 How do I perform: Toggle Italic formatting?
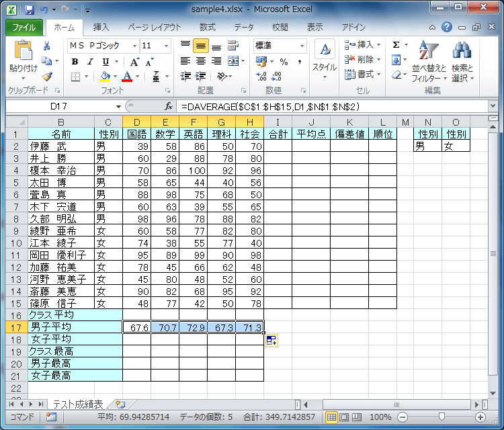point(90,61)
